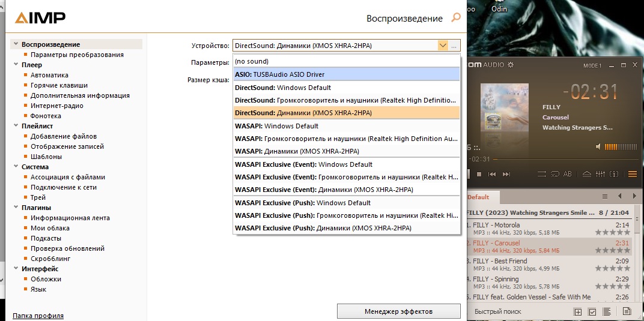Toggle repeat mode icon in player
Viewport: 644px width, 321px height.
555,174
